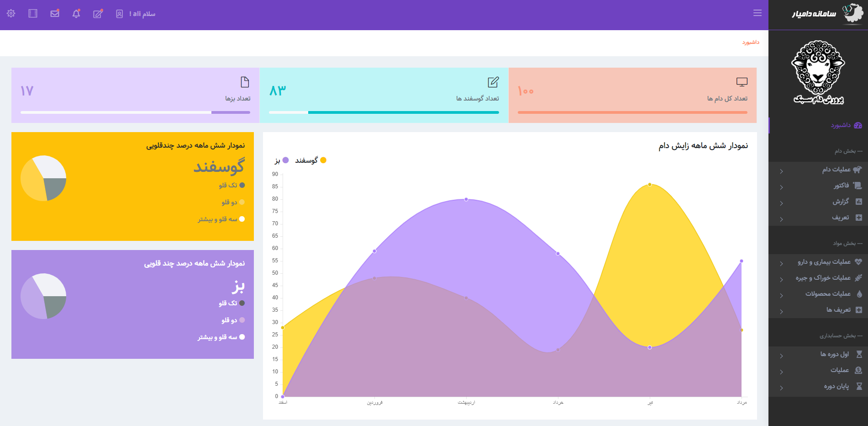The height and width of the screenshot is (426, 868).
Task: Click the notebook panel icon in top bar
Action: [x=33, y=14]
